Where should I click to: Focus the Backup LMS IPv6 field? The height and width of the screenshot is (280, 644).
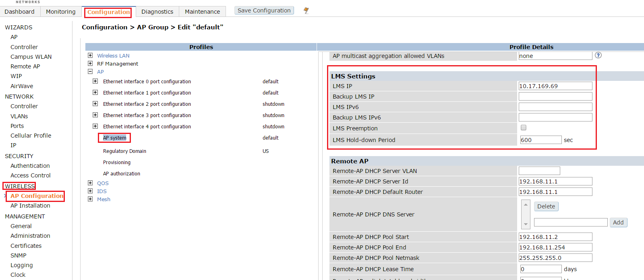pos(555,117)
